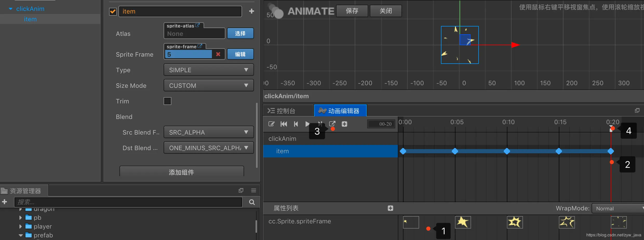Open the Type dropdown showing SIMPLE
The width and height of the screenshot is (644, 240).
(x=209, y=70)
